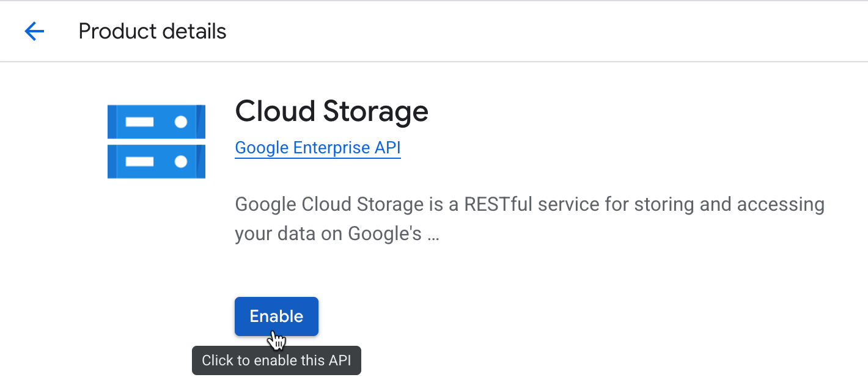The width and height of the screenshot is (868, 391).
Task: Select the Cloud Storage page title
Action: (331, 111)
